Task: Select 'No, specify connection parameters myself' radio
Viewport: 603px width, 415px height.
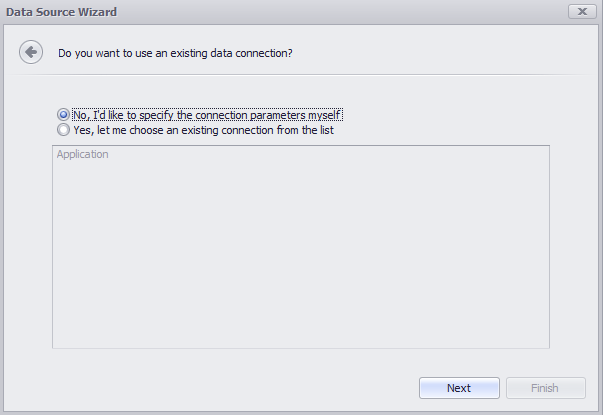Action: 63,115
